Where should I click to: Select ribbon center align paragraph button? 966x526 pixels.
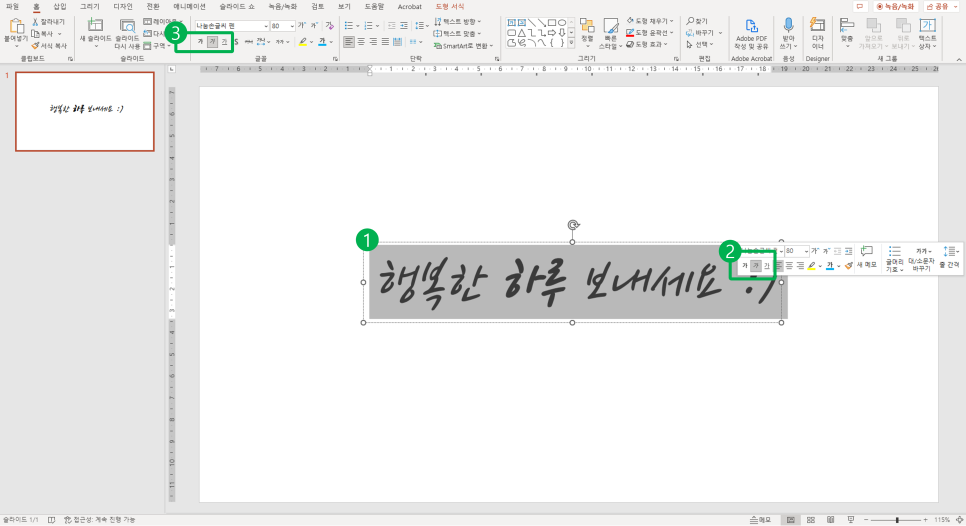361,42
